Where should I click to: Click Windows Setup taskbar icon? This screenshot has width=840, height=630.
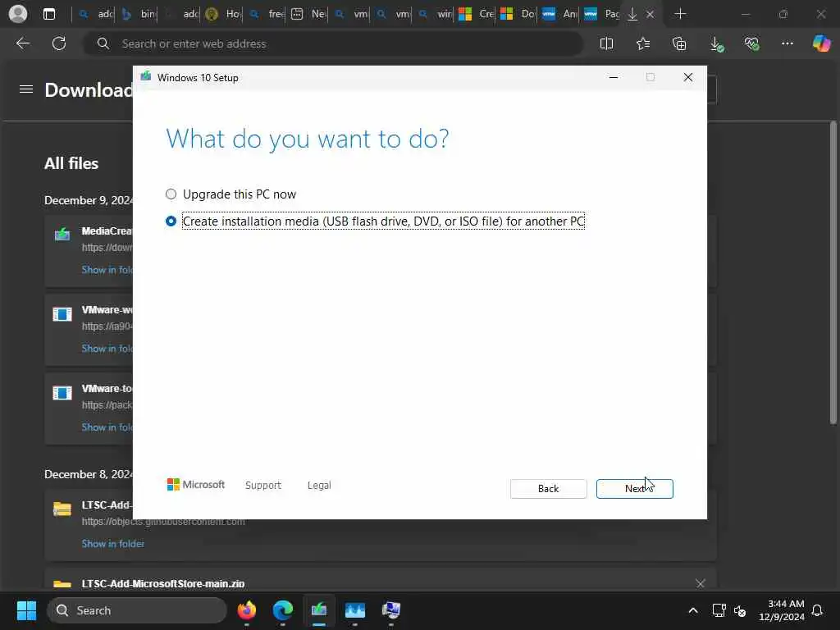point(319,610)
